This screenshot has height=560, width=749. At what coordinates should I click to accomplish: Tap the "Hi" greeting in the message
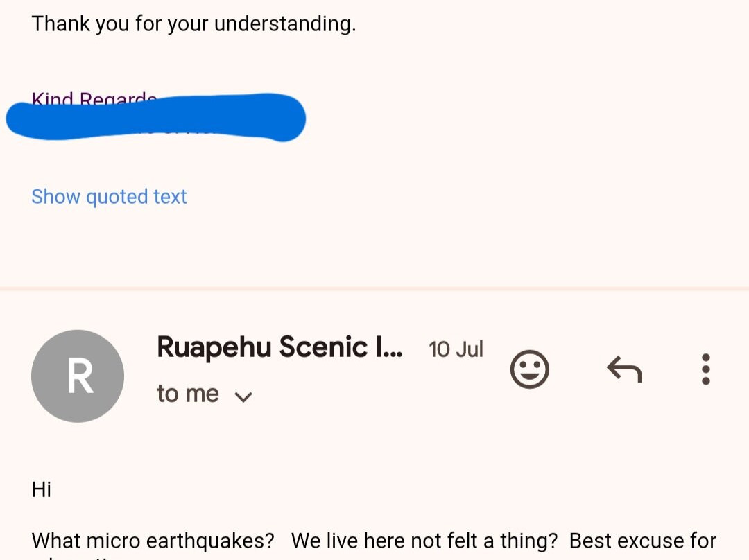[x=42, y=489]
